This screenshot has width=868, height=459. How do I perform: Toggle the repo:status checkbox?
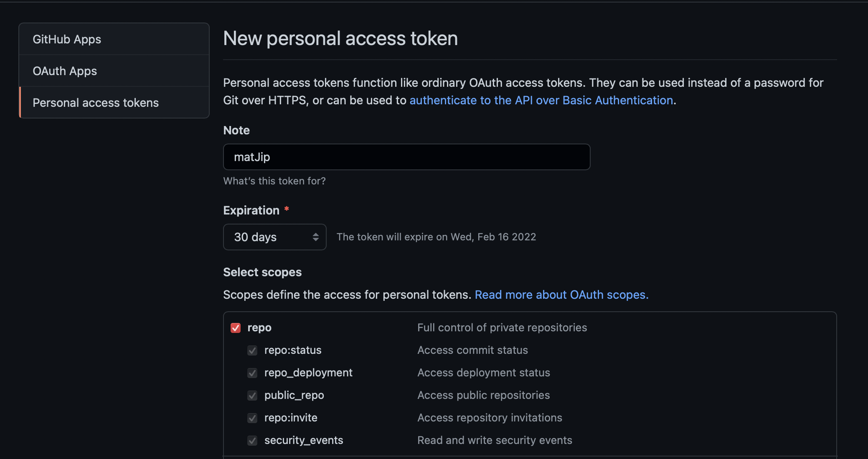pyautogui.click(x=252, y=351)
